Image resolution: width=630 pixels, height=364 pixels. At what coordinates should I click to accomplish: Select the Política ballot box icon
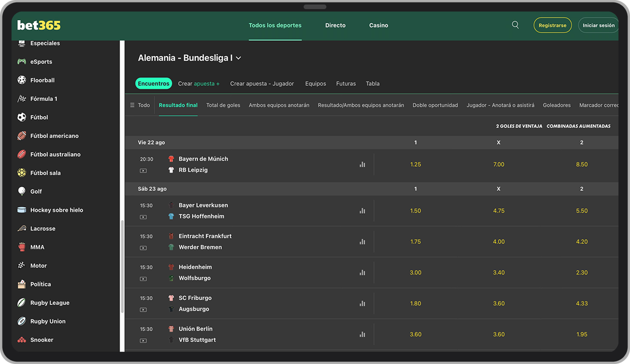pos(22,284)
